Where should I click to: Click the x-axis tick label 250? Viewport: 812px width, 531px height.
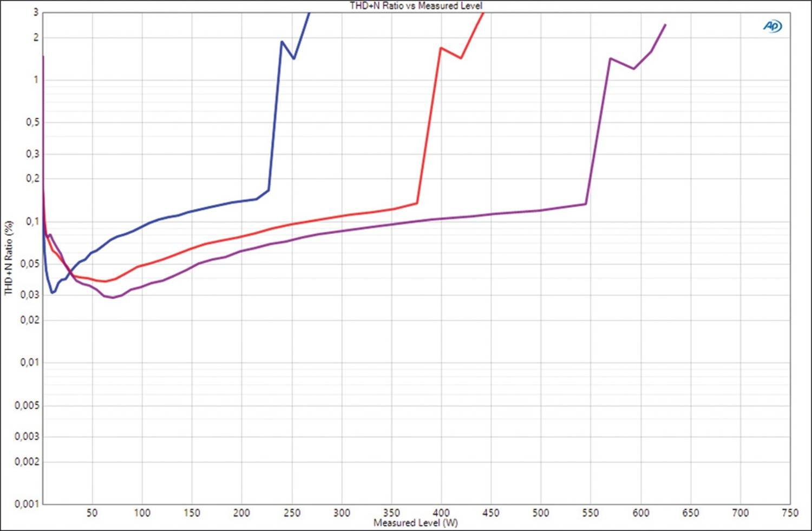292,513
